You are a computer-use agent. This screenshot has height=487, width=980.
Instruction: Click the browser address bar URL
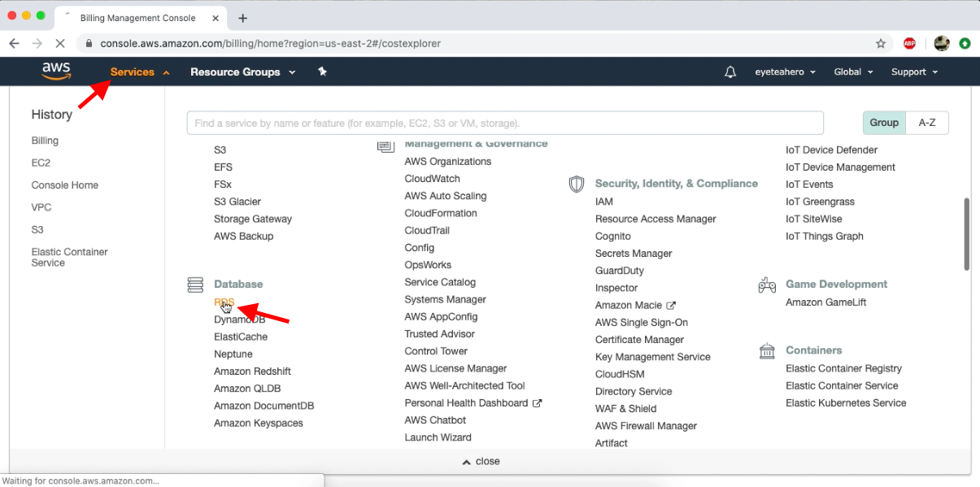point(270,43)
